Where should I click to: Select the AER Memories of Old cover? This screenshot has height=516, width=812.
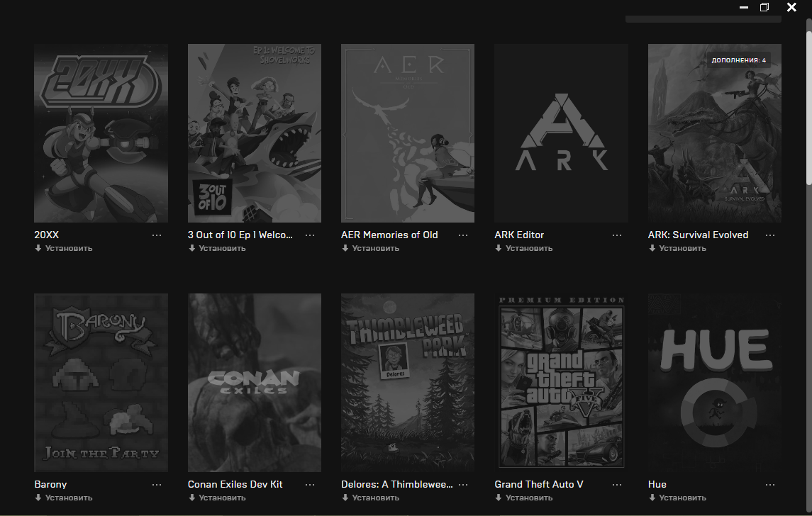click(408, 133)
